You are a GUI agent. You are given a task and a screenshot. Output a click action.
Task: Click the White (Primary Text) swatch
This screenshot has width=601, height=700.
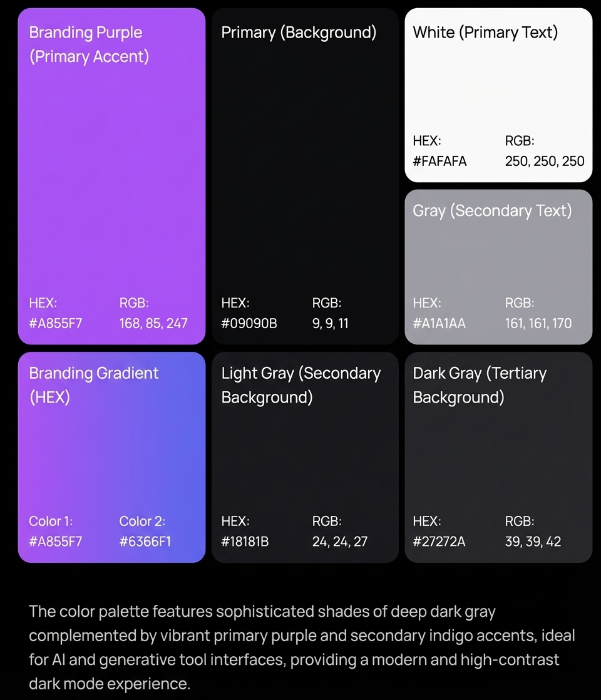tap(498, 95)
